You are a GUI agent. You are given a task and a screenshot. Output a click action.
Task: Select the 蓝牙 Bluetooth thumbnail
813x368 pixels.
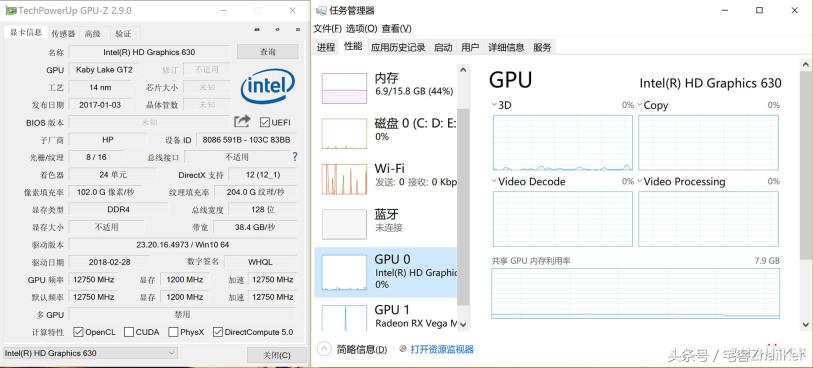344,224
